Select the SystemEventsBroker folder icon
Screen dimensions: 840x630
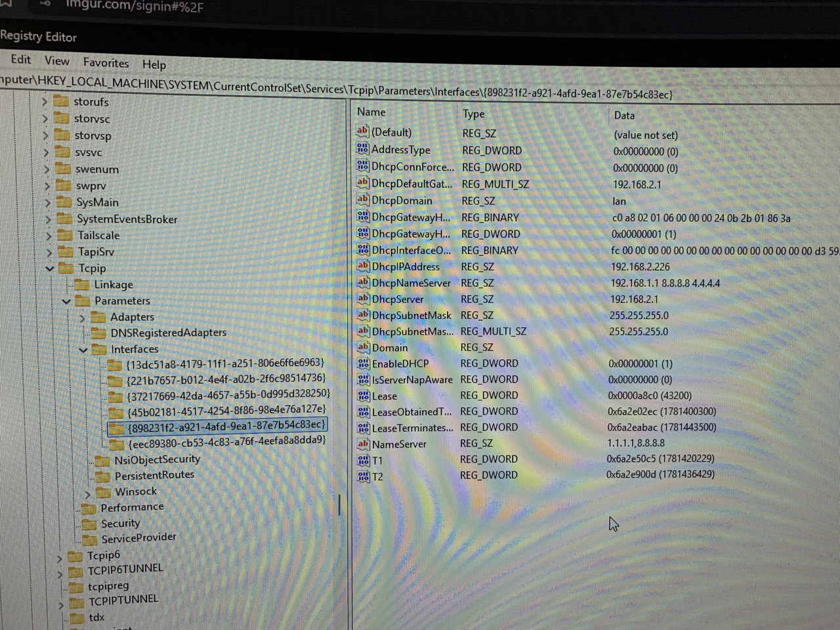(x=65, y=219)
